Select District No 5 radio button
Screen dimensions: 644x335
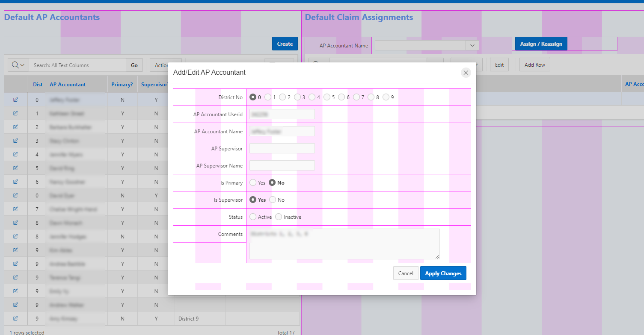pos(327,97)
